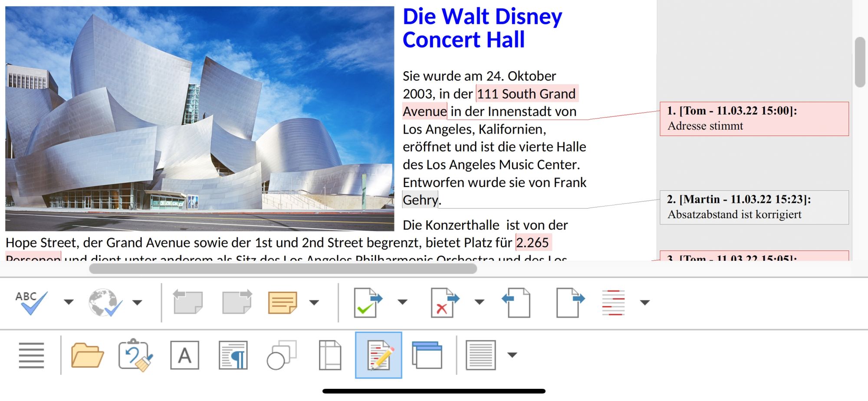868x401 pixels.
Task: Jump to previous change page icon
Action: 516,302
